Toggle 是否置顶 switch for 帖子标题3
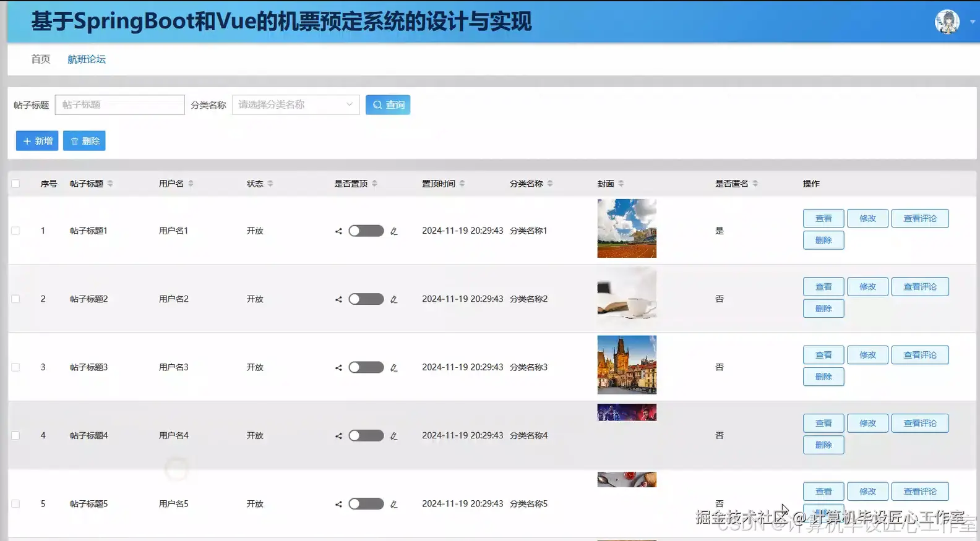Image resolution: width=980 pixels, height=541 pixels. pos(366,367)
